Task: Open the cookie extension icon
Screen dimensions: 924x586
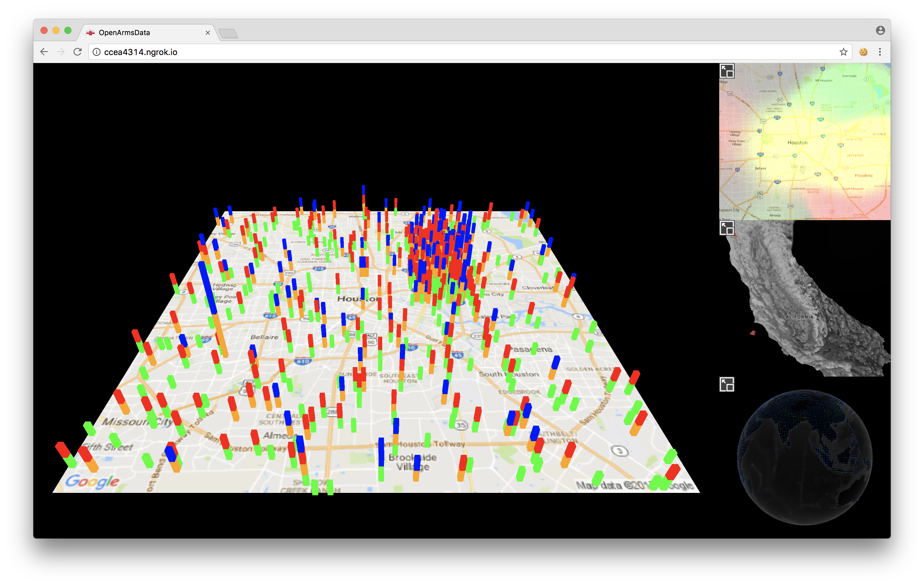Action: click(x=863, y=52)
